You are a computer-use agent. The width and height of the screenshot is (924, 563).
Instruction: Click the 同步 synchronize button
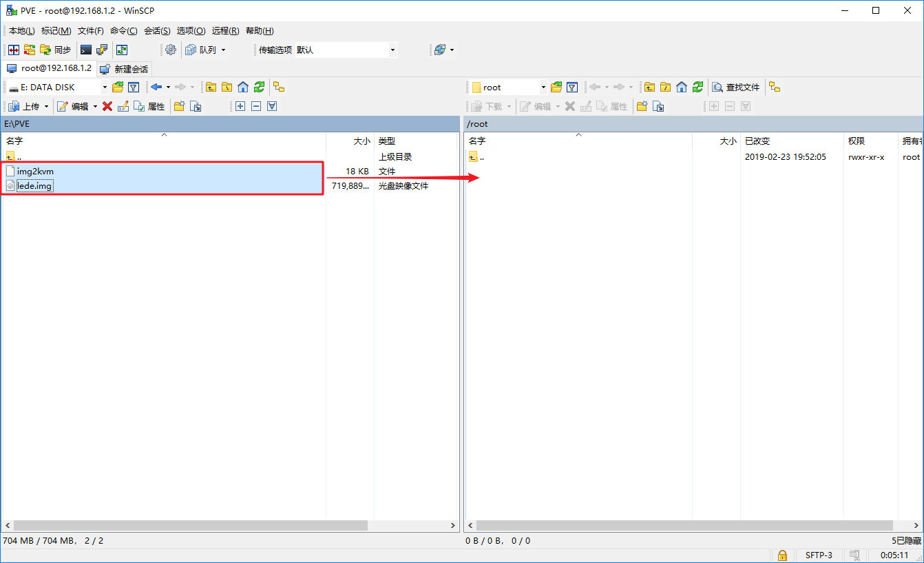pyautogui.click(x=56, y=50)
